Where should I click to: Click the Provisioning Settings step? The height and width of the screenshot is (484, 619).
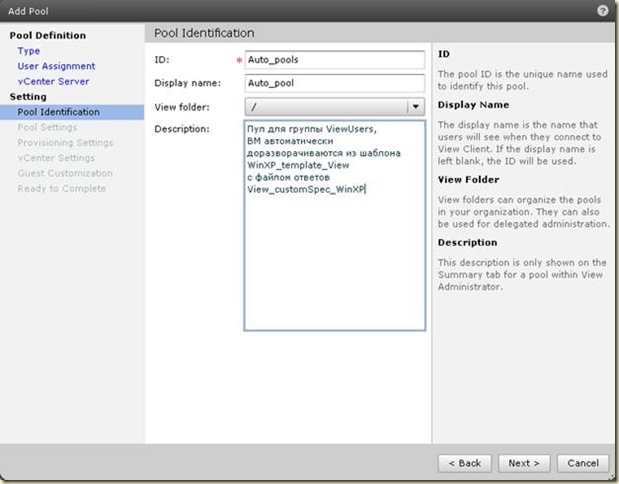65,143
